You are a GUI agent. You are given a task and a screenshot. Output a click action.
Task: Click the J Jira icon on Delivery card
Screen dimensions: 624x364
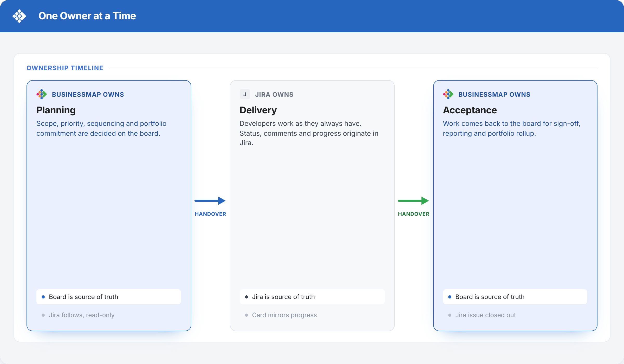(x=245, y=94)
